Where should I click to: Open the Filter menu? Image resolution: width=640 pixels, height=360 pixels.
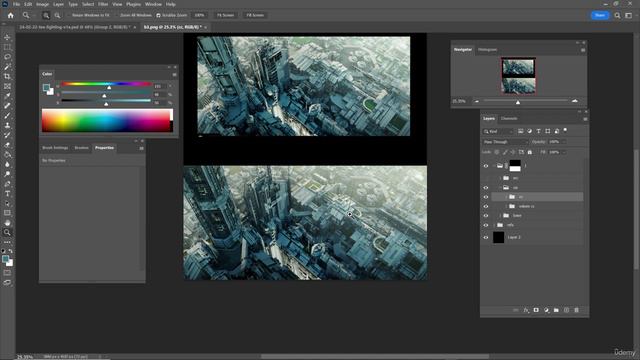pyautogui.click(x=103, y=4)
